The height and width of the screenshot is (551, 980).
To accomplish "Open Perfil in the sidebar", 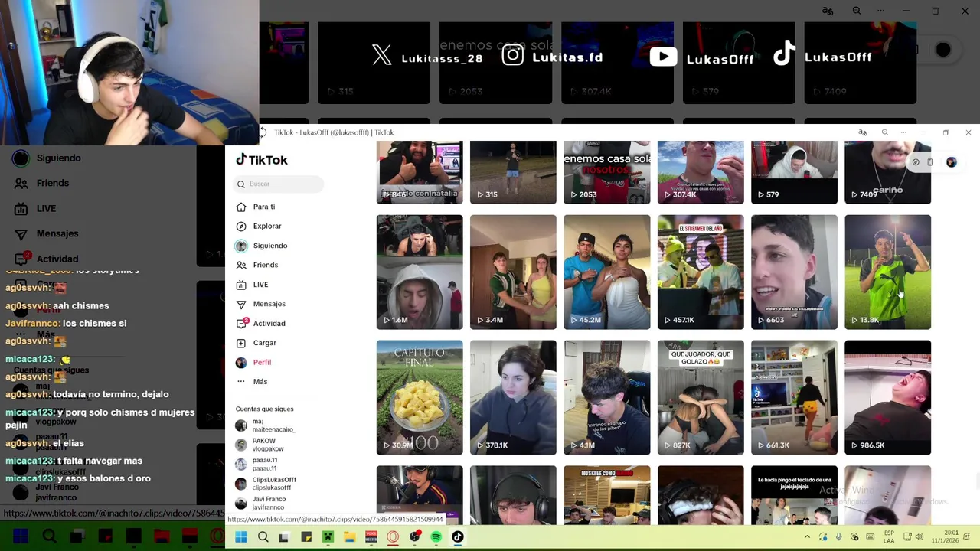I will (261, 362).
